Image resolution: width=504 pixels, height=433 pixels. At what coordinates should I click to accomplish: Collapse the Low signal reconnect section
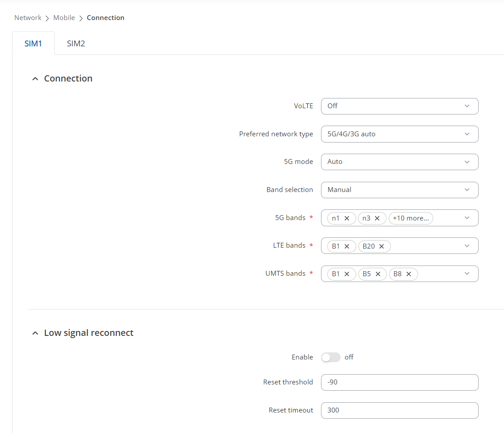point(36,333)
